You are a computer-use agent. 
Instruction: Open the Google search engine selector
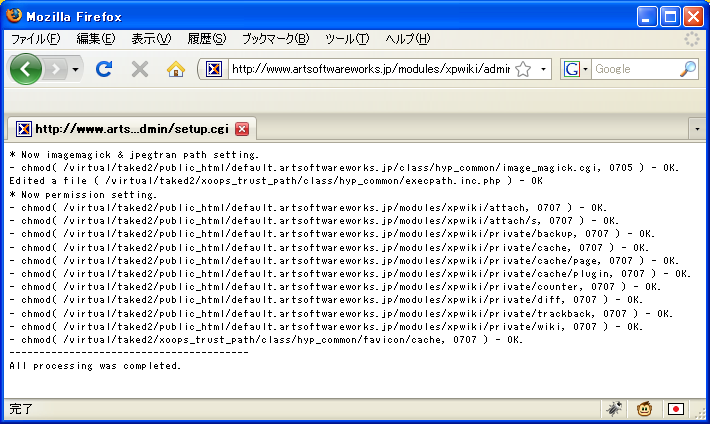576,69
